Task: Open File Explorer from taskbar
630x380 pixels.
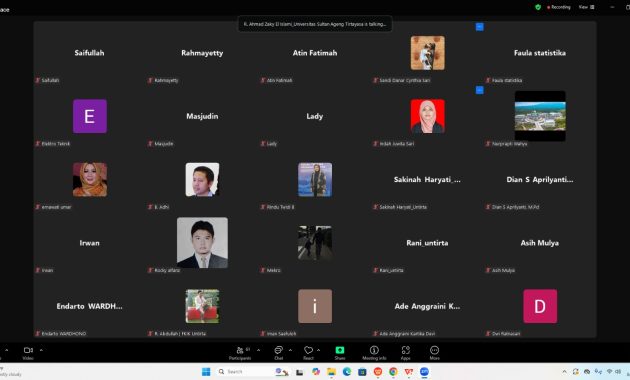Action: pyautogui.click(x=331, y=372)
